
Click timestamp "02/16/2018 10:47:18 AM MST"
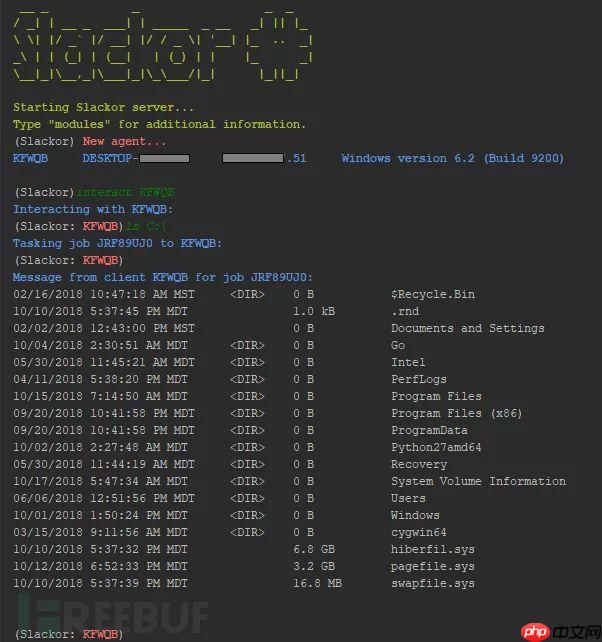click(x=104, y=294)
